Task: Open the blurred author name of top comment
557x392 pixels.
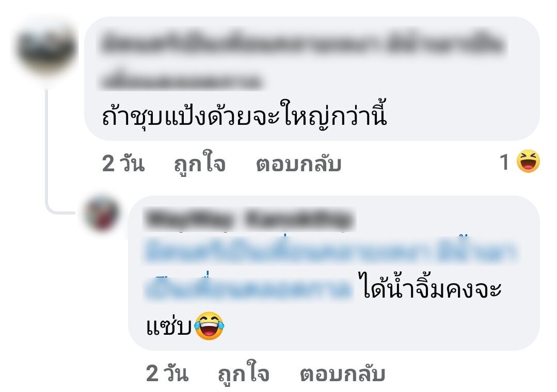Action: tap(304, 44)
